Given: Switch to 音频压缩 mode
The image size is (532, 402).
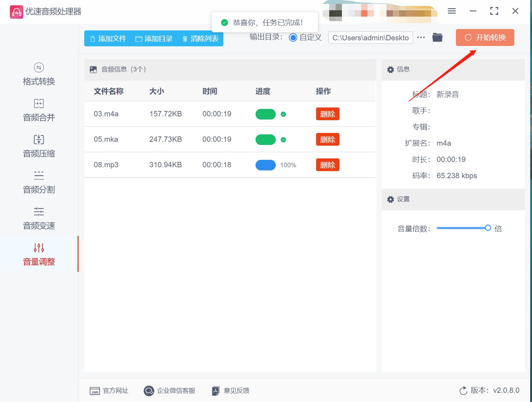Looking at the screenshot, I should click(38, 146).
